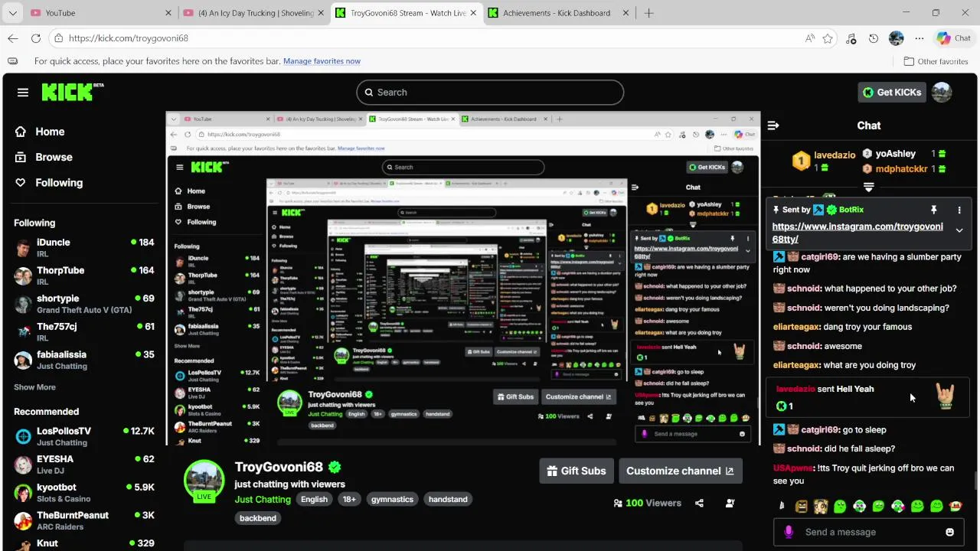This screenshot has width=980, height=551.
Task: Open Customize channel
Action: [x=681, y=471]
